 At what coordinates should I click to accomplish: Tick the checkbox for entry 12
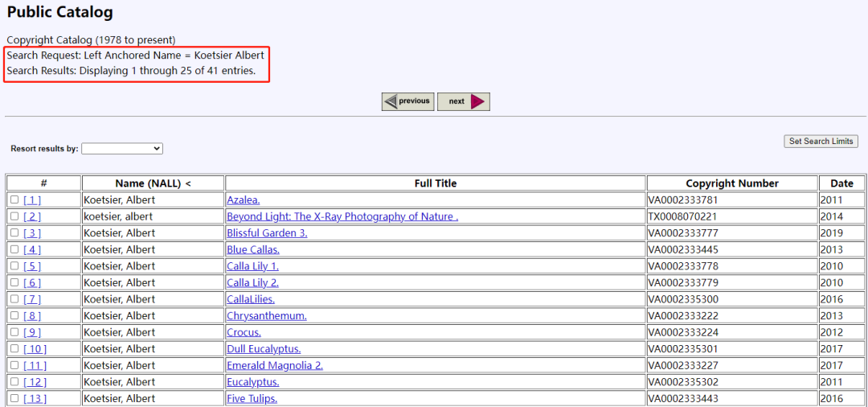(14, 382)
